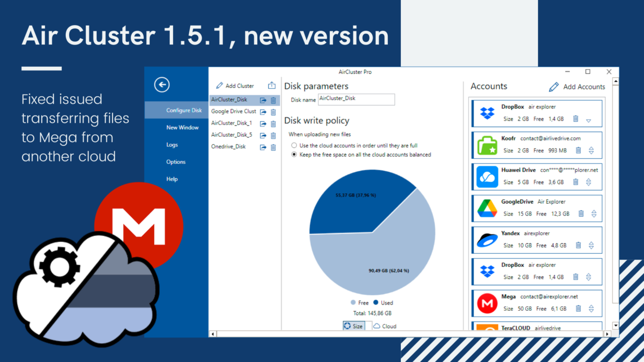Click the Free legend color dot
The height and width of the screenshot is (362, 644).
tap(353, 302)
